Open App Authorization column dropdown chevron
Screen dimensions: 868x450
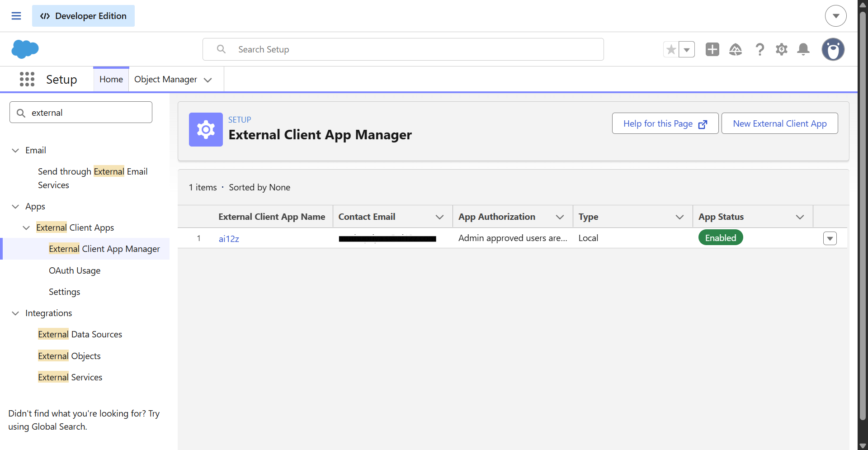[560, 217]
